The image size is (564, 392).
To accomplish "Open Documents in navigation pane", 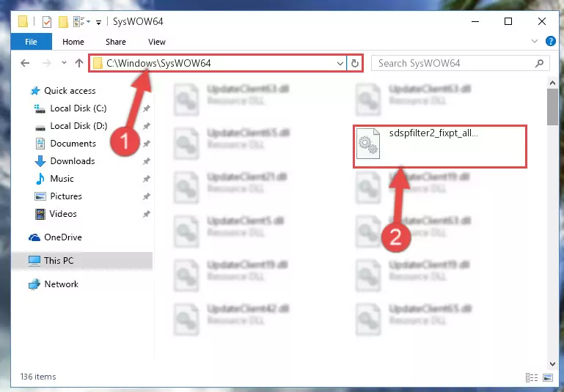I will (x=73, y=144).
